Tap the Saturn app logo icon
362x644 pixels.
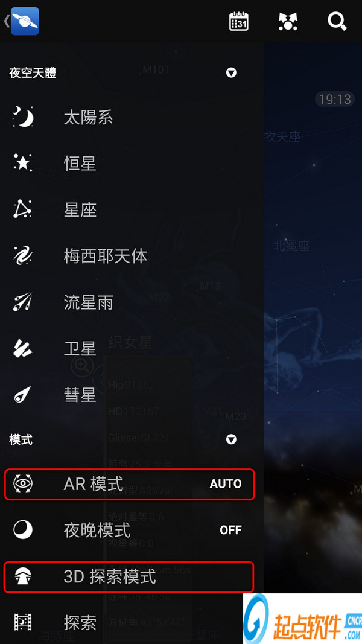click(25, 21)
